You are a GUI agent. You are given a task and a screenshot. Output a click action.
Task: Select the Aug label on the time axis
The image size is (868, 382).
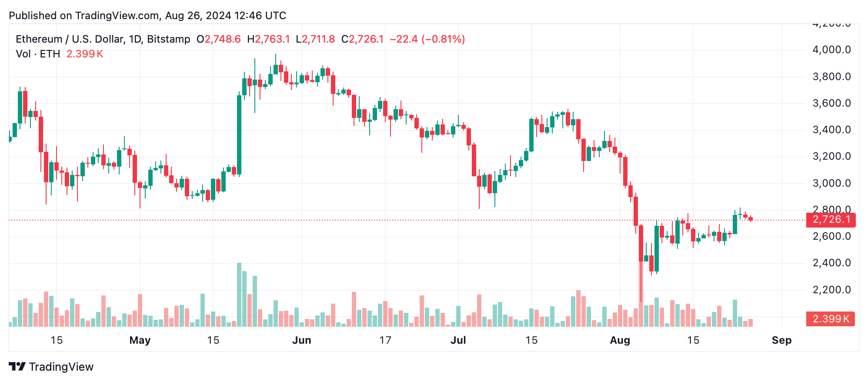(620, 340)
